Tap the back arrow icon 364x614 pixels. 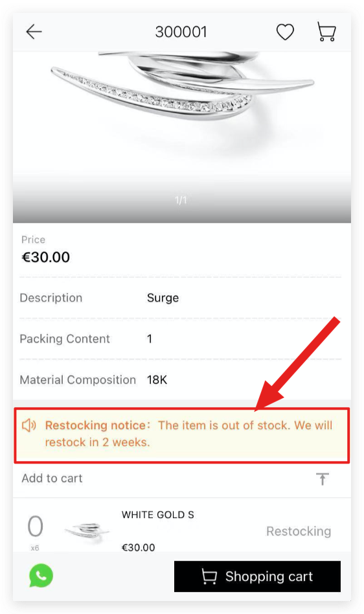34,32
